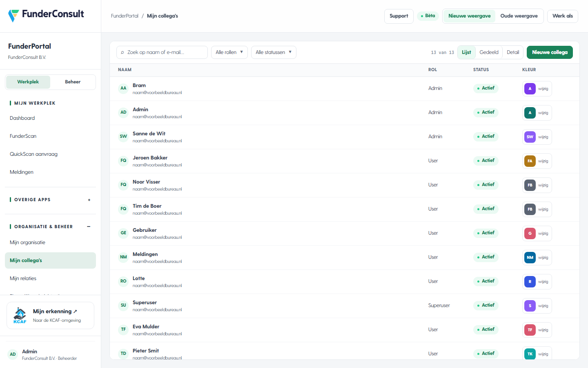Click the FunderConsult logo icon
This screenshot has width=588, height=368.
coord(13,16)
